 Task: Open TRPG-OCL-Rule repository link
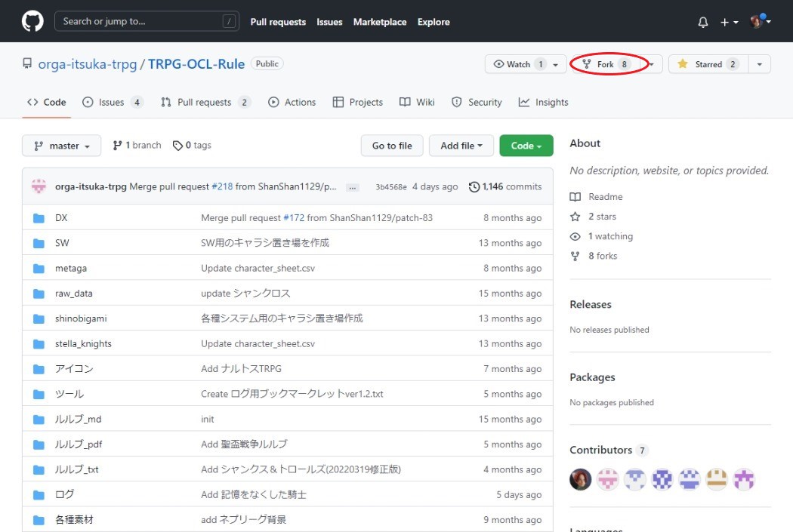click(x=196, y=64)
